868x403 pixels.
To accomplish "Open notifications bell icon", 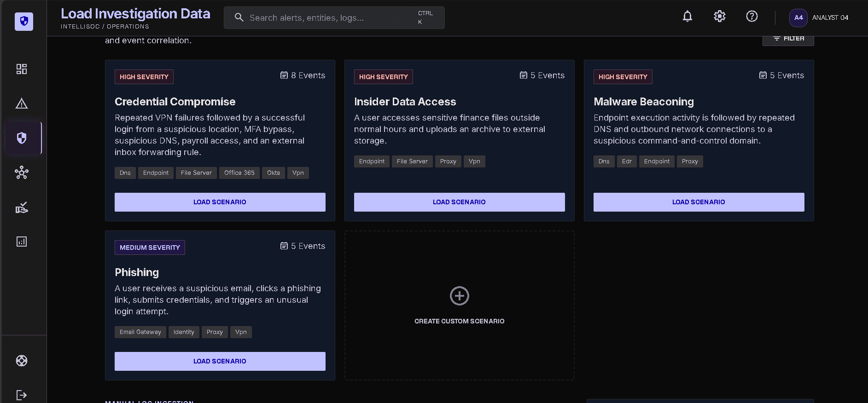I will click(687, 17).
